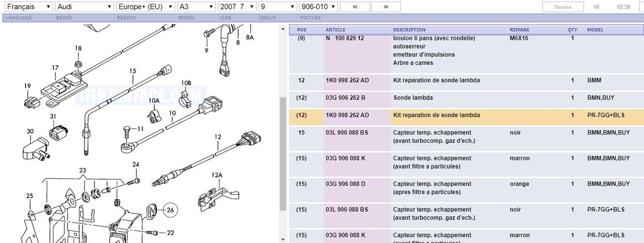The image size is (644, 243).
Task: Open the 906-010 picture dropdown
Action: [317, 7]
